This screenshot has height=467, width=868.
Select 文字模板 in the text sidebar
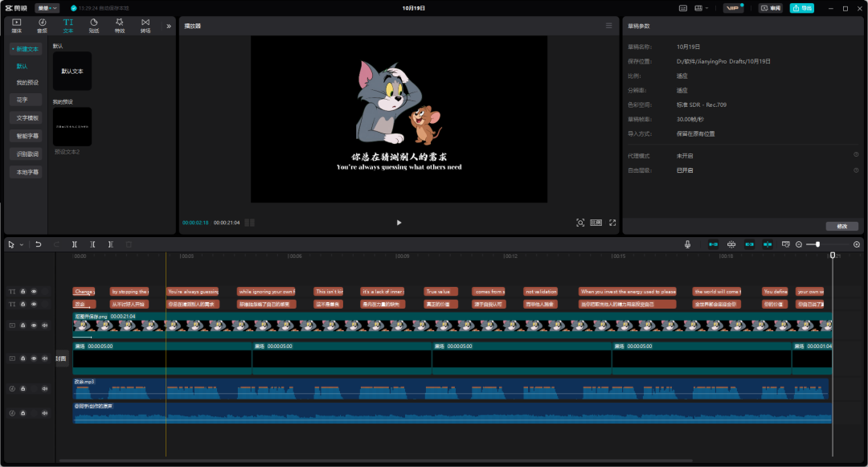27,117
